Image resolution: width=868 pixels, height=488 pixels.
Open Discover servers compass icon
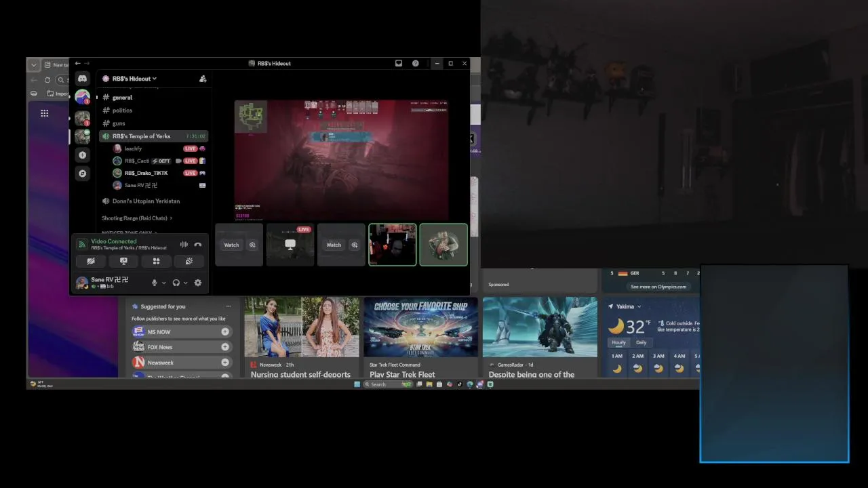point(82,174)
